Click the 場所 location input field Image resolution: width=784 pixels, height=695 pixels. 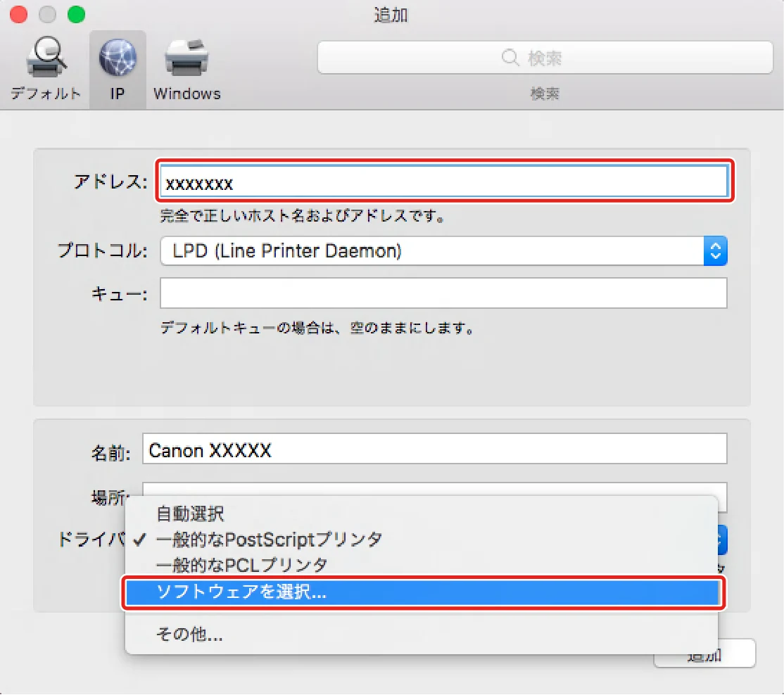tap(434, 489)
